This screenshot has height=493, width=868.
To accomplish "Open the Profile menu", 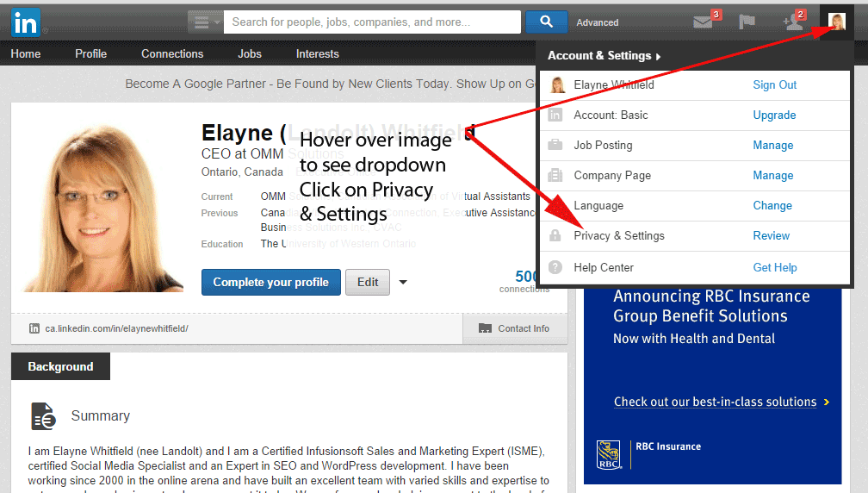I will click(x=90, y=53).
